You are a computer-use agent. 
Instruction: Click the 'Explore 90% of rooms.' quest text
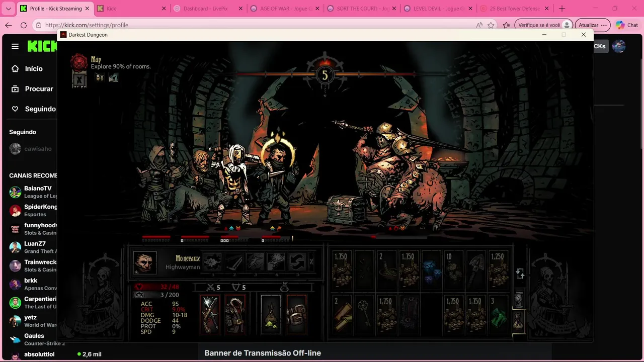click(121, 66)
